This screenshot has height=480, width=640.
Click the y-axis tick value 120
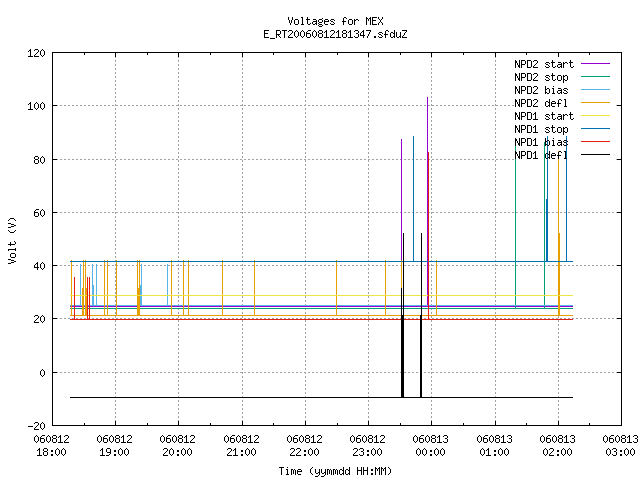36,53
